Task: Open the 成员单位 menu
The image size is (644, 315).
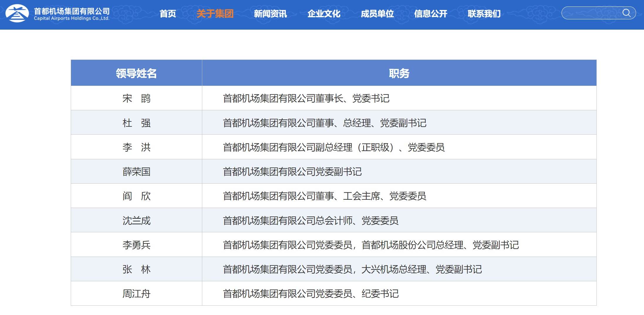Action: (x=377, y=14)
